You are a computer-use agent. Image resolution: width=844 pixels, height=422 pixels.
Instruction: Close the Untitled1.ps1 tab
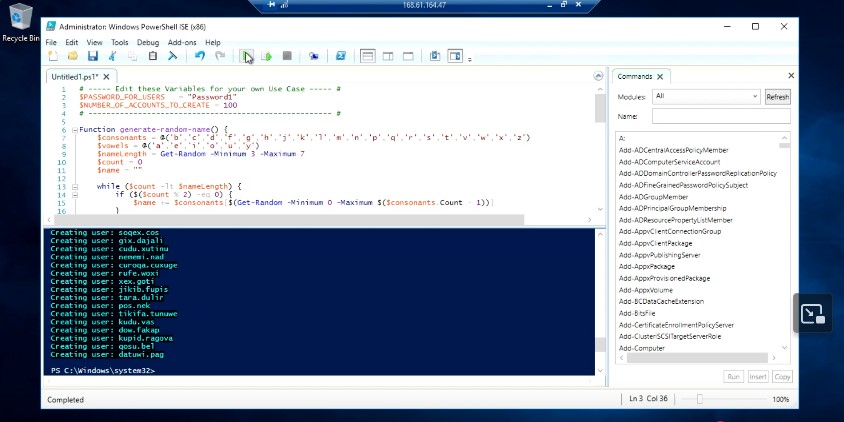[x=107, y=77]
